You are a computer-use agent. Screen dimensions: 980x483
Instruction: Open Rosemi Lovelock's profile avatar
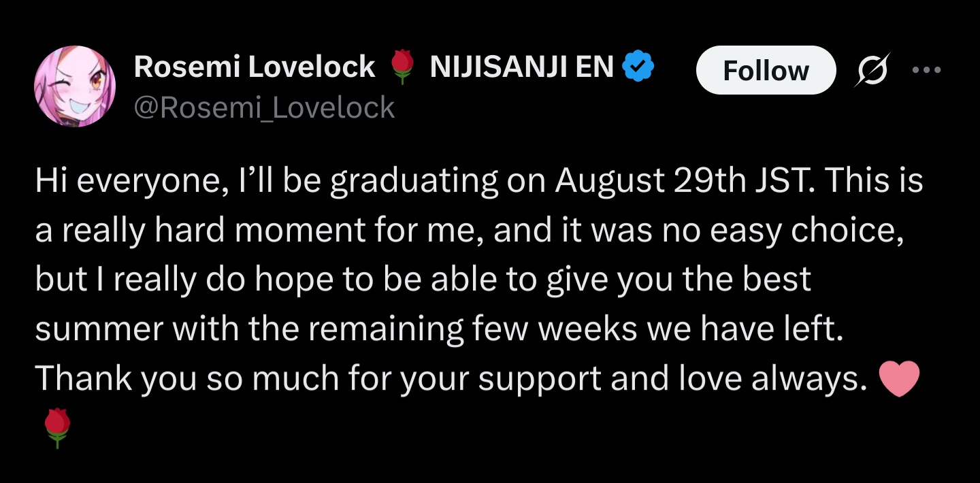[75, 86]
